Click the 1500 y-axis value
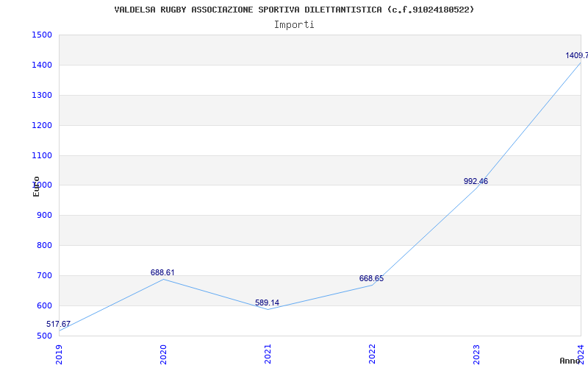 [42, 35]
